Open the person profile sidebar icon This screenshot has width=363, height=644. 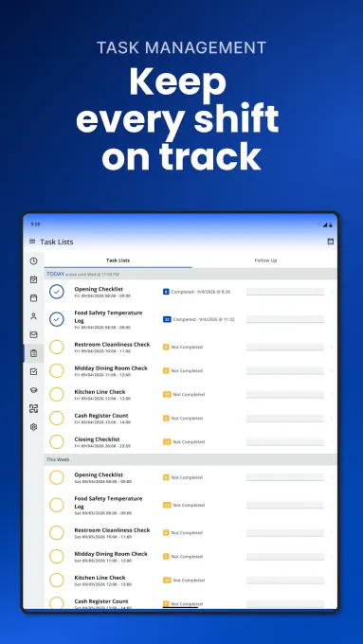(x=34, y=316)
